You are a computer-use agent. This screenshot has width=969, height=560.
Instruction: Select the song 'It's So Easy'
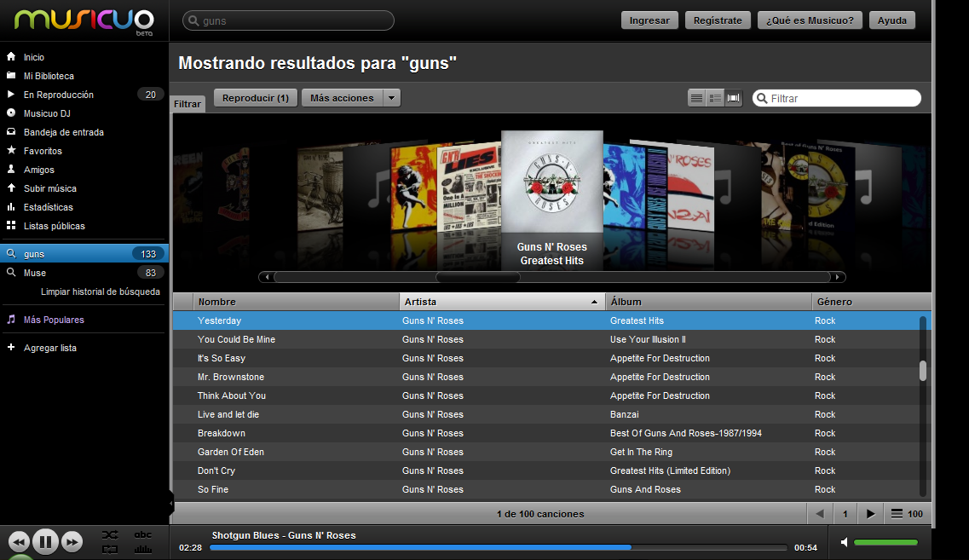point(222,358)
